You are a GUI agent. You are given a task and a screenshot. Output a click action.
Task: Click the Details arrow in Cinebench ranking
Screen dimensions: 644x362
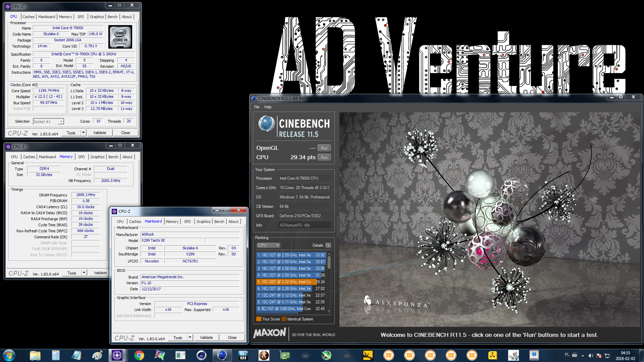tap(328, 245)
